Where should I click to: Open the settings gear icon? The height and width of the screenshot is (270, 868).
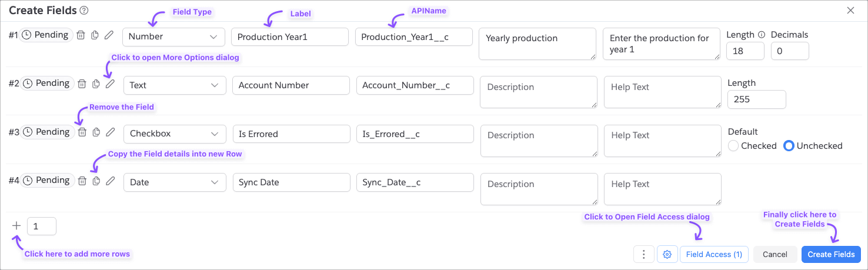point(667,254)
